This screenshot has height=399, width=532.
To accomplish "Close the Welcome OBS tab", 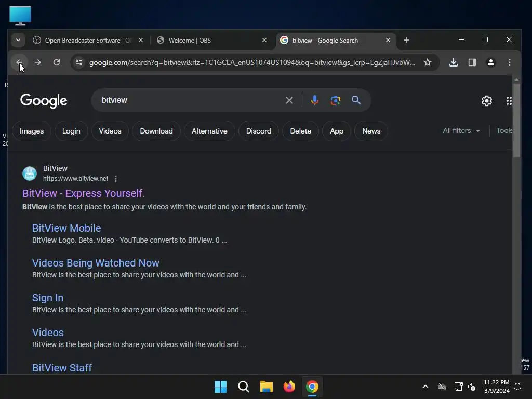I will click(x=264, y=41).
